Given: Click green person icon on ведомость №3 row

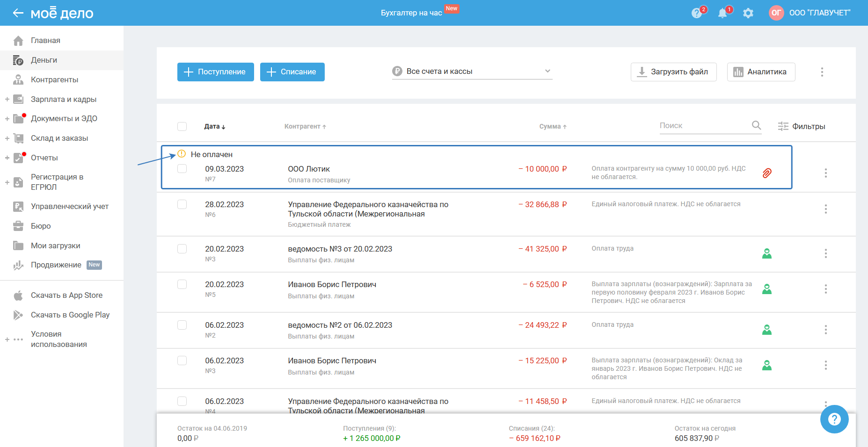Looking at the screenshot, I should pos(766,253).
